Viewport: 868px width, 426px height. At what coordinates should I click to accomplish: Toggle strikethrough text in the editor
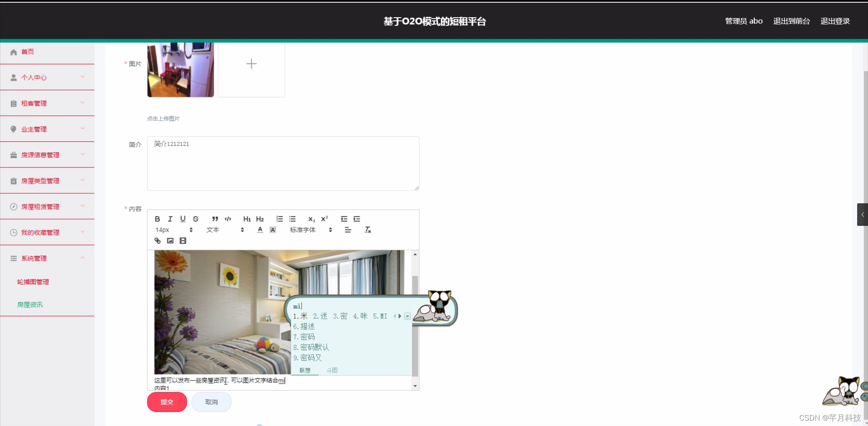coord(195,219)
